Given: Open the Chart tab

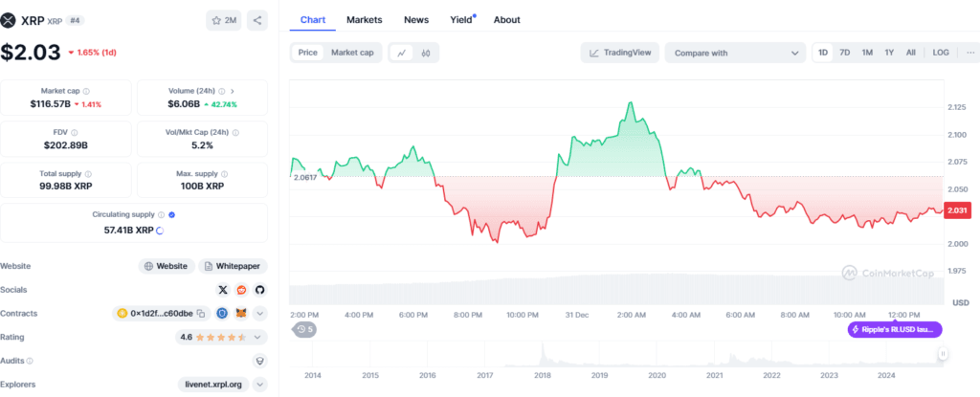Looking at the screenshot, I should (x=313, y=20).
